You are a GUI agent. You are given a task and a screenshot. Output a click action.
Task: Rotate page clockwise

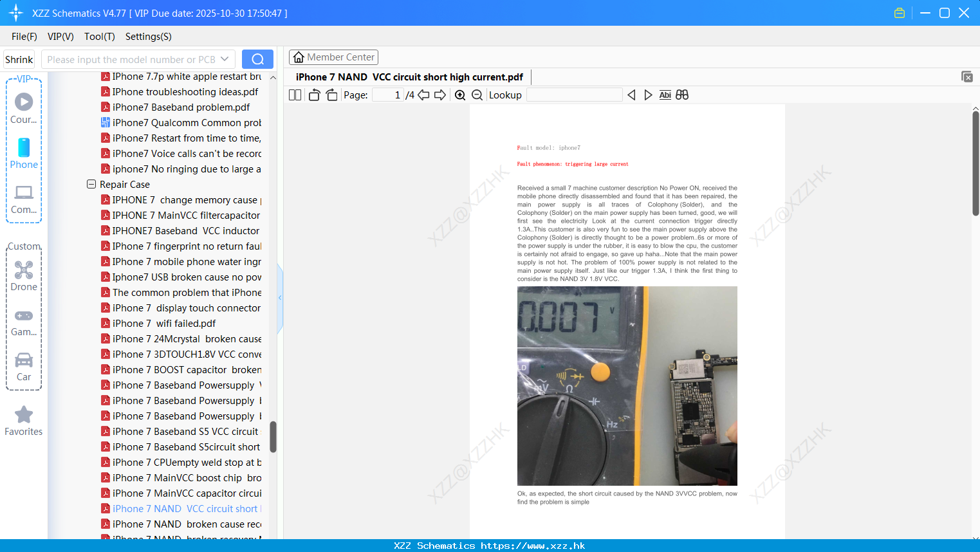click(331, 95)
